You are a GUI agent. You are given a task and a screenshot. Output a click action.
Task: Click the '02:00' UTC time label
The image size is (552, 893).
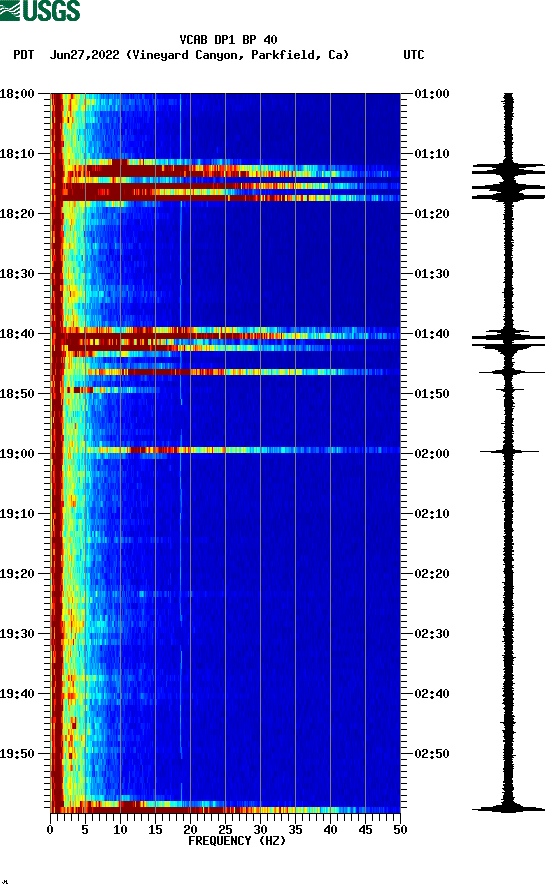point(432,454)
